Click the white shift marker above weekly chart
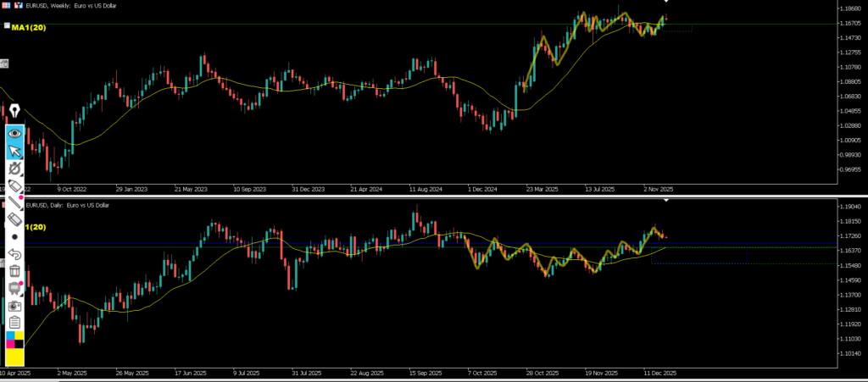Screen dimensions: 868x382 (x=665, y=2)
